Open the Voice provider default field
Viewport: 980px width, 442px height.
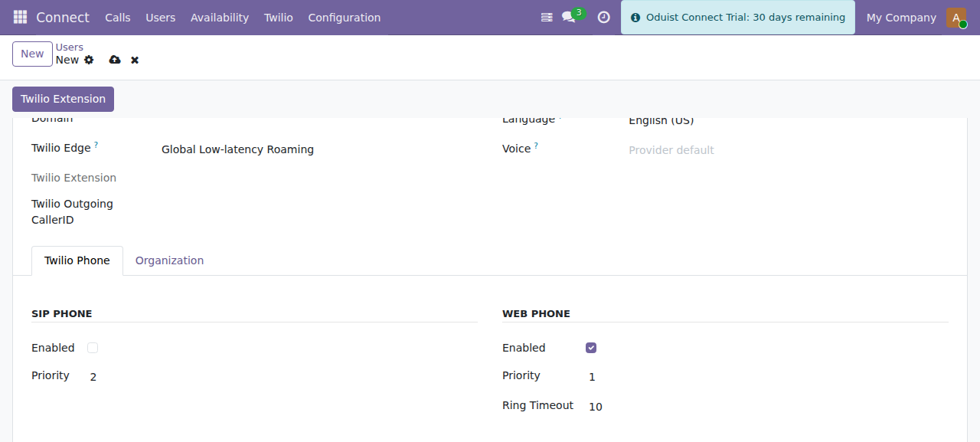pyautogui.click(x=789, y=150)
